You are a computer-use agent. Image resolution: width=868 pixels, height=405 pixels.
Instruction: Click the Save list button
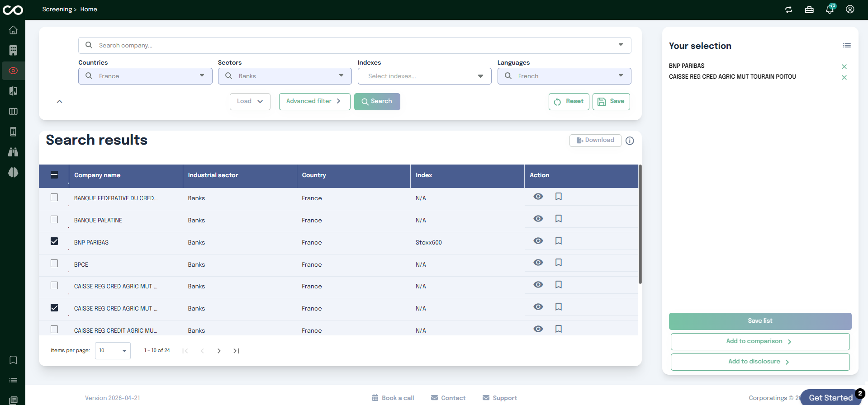[x=760, y=321]
